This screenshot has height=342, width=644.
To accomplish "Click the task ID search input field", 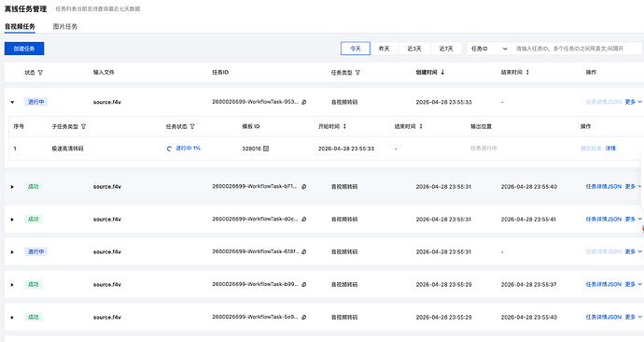I will [576, 49].
